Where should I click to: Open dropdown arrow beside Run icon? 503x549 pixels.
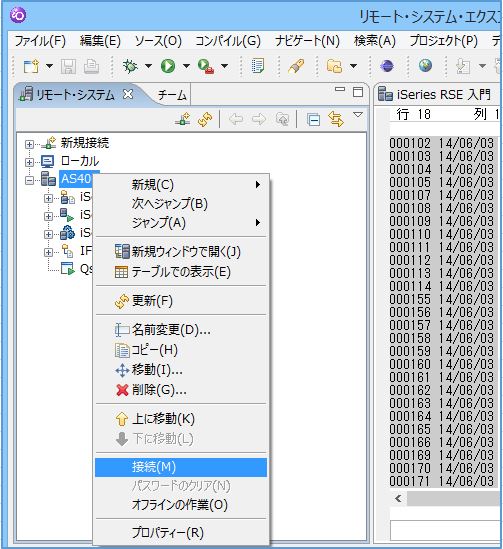click(x=186, y=66)
